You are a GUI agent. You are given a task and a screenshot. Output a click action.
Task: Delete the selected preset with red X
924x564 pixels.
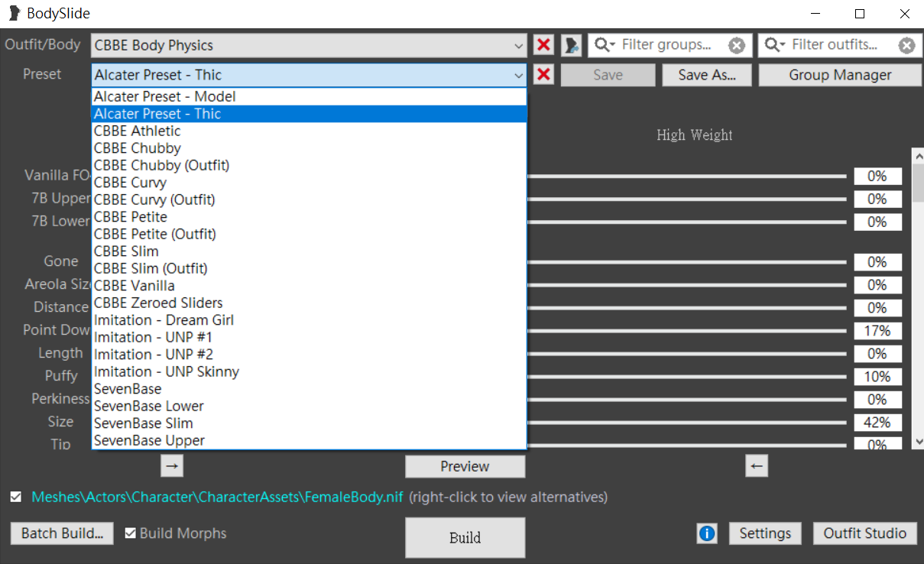tap(543, 75)
